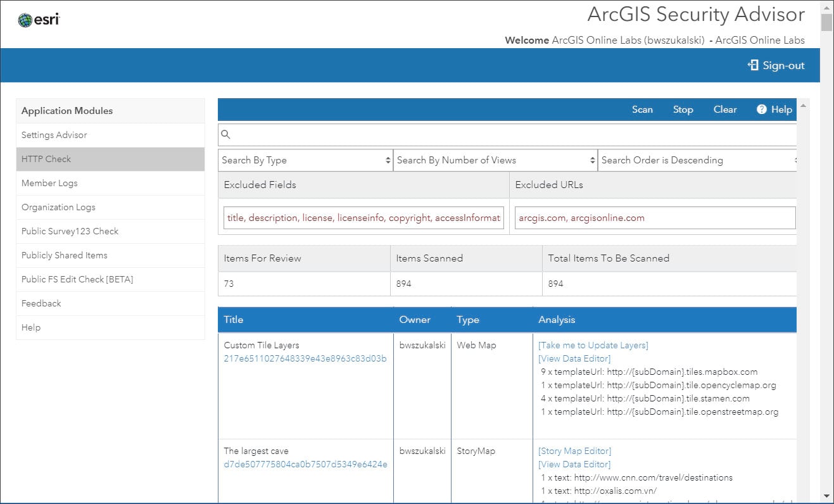Open the Settings Advisor module
Screen dimensions: 834x504
[x=54, y=135]
